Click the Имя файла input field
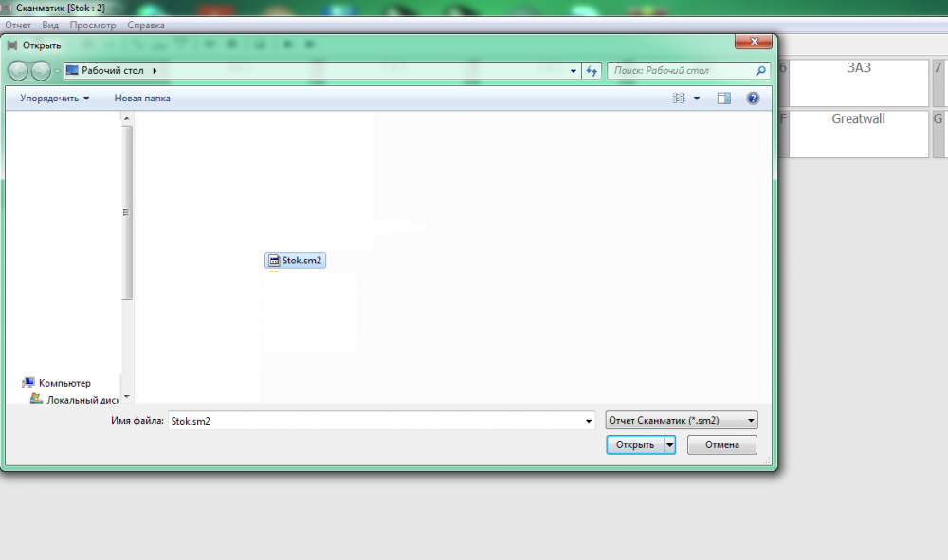Viewport: 948px width, 560px height. [x=379, y=421]
